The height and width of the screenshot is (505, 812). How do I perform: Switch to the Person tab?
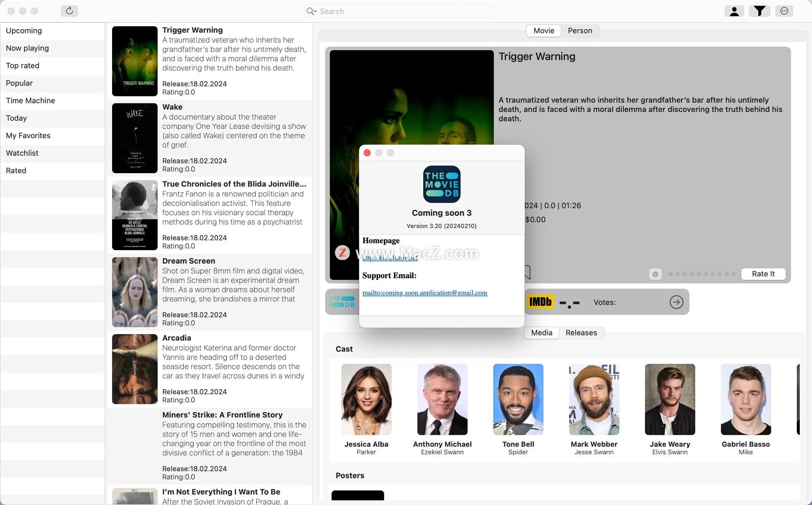pos(580,31)
